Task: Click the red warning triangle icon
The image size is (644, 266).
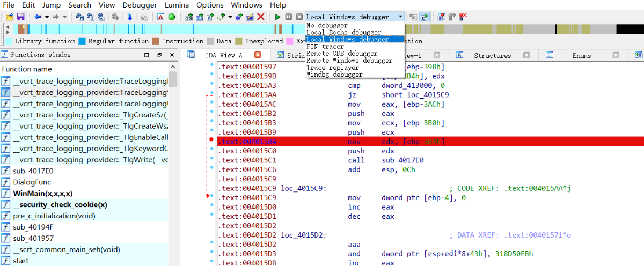Action: [x=160, y=17]
